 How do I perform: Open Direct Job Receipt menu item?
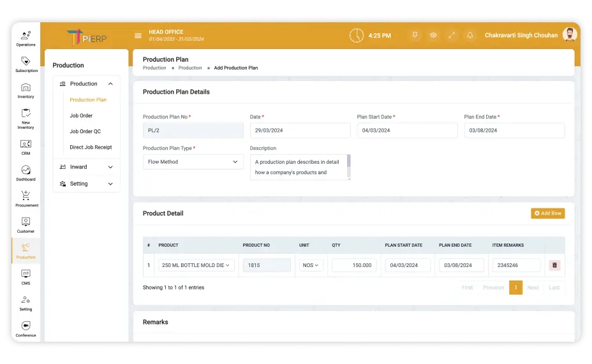(91, 147)
